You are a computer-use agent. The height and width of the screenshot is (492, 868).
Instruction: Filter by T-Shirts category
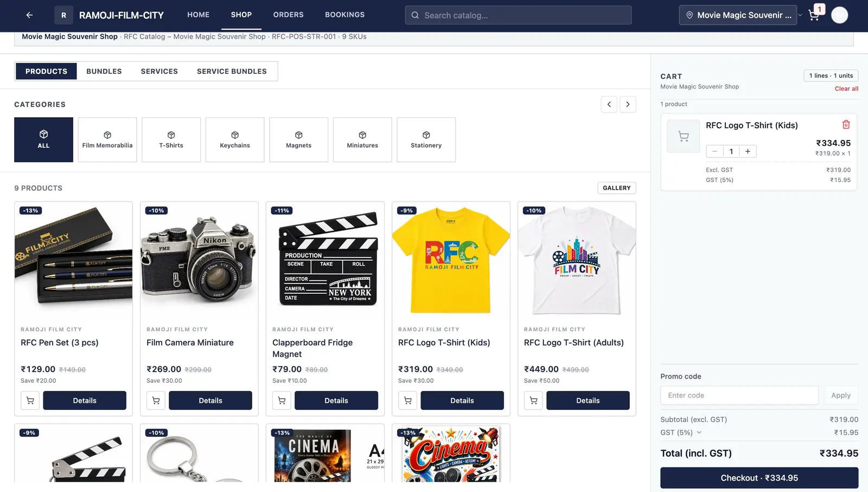(171, 140)
